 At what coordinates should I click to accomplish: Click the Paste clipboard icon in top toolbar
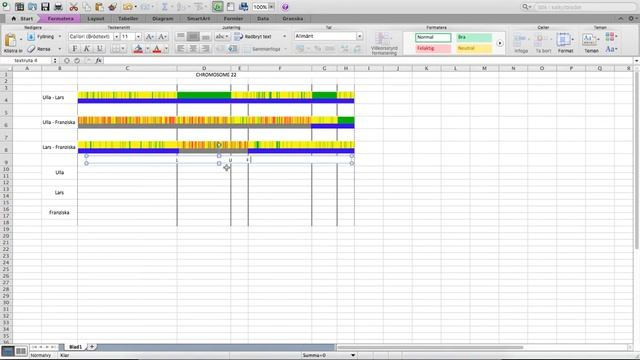[x=100, y=7]
